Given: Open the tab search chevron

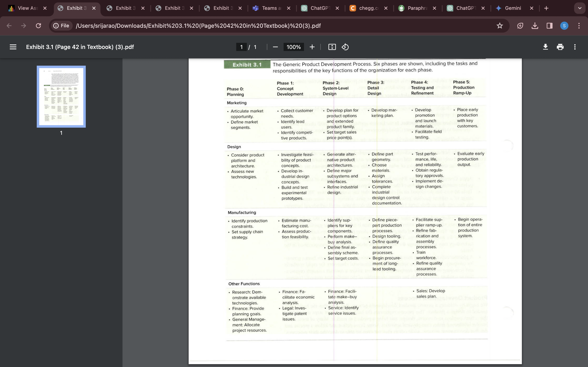Looking at the screenshot, I should (x=580, y=8).
